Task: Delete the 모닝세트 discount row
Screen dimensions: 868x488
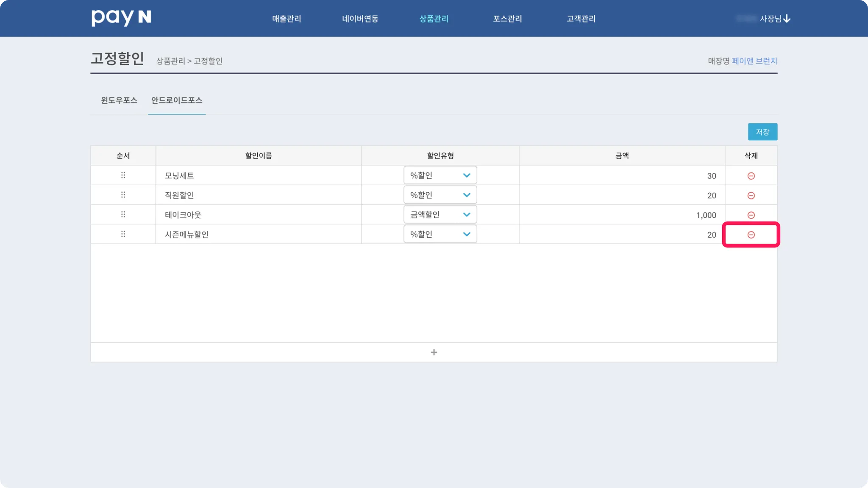Action: [x=751, y=176]
